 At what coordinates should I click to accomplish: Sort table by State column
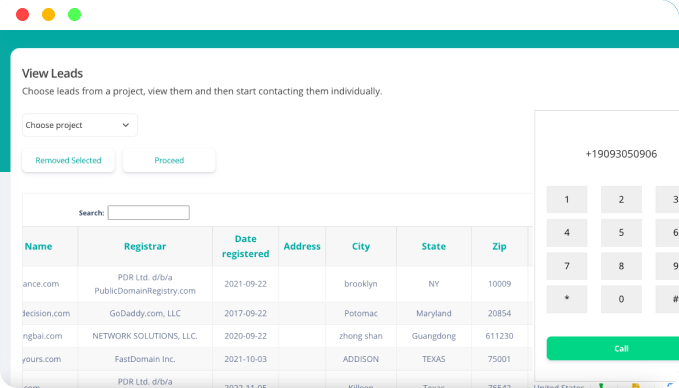pyautogui.click(x=433, y=246)
